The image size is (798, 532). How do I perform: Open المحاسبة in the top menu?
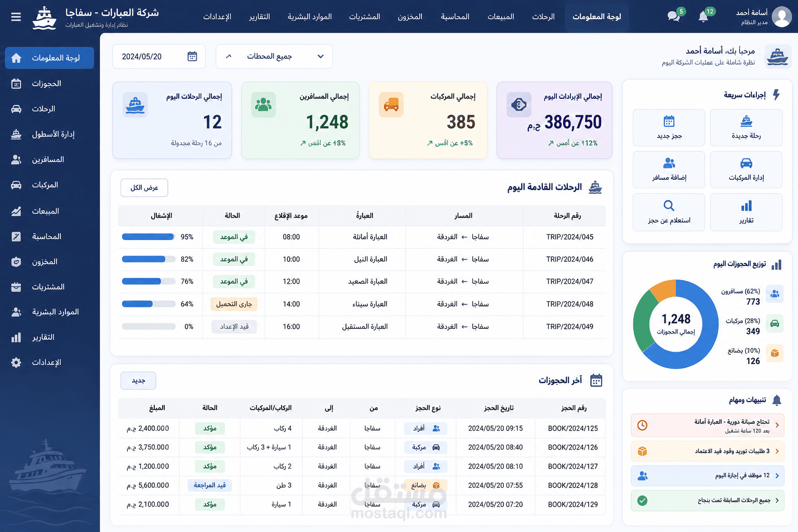(455, 17)
